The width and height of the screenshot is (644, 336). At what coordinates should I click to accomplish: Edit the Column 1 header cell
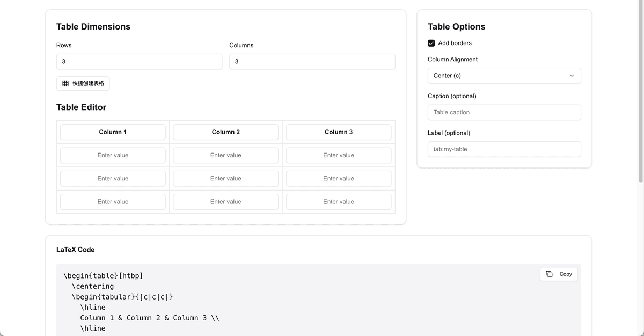coord(113,132)
